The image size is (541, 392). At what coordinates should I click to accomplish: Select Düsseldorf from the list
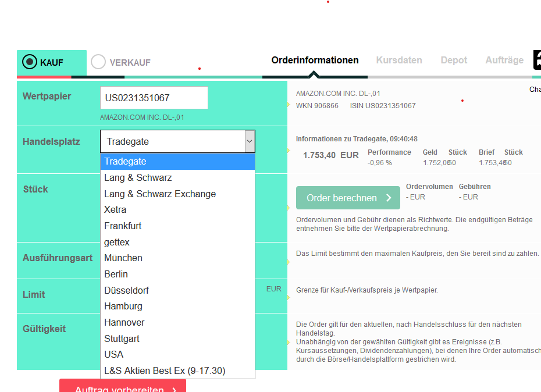[177, 291]
